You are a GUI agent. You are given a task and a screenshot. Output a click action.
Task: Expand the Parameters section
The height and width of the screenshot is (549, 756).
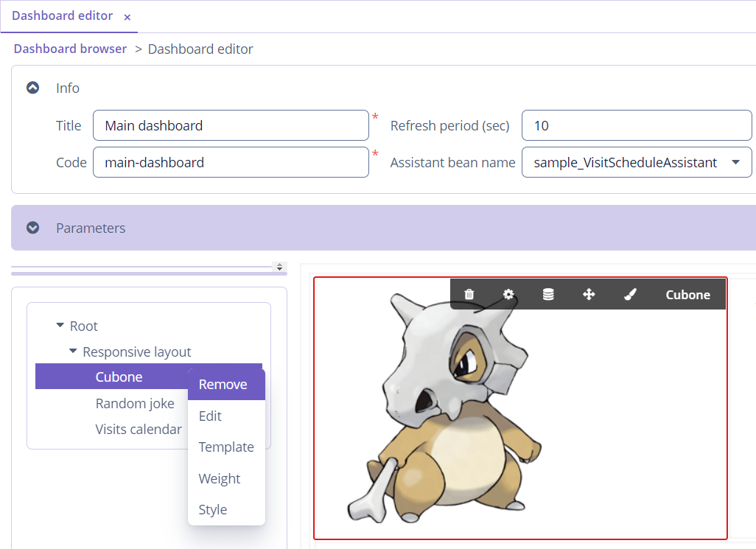32,228
